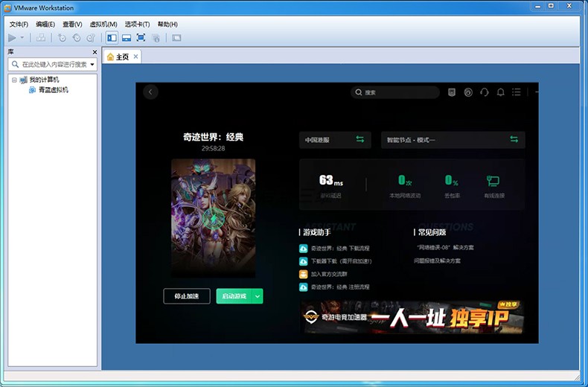Click the 63ms game latency value
The width and height of the screenshot is (588, 387).
[331, 181]
